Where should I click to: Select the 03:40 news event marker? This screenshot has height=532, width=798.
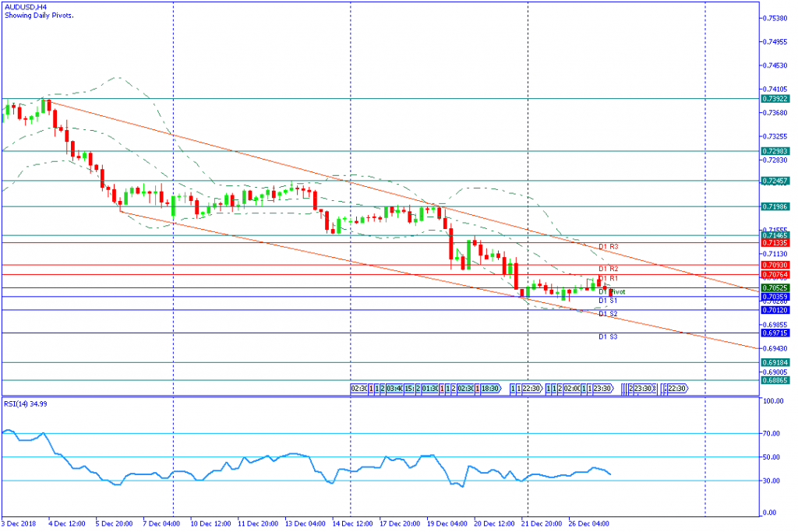[x=394, y=388]
